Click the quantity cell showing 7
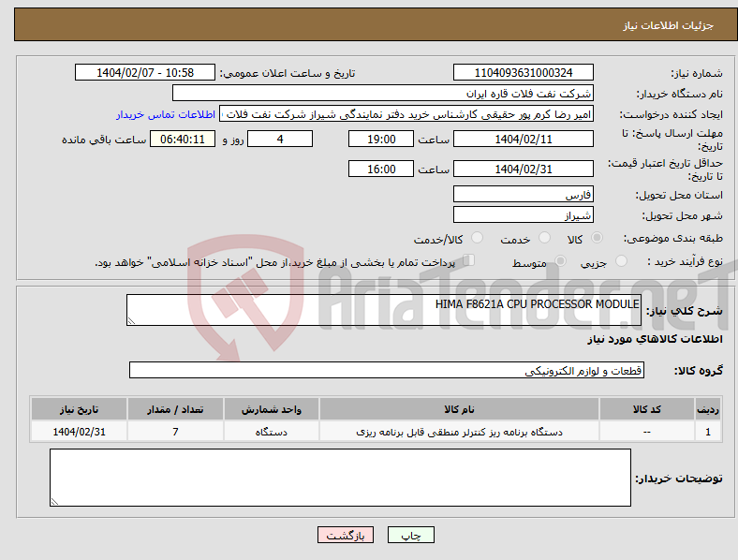The width and height of the screenshot is (738, 560). [x=175, y=432]
